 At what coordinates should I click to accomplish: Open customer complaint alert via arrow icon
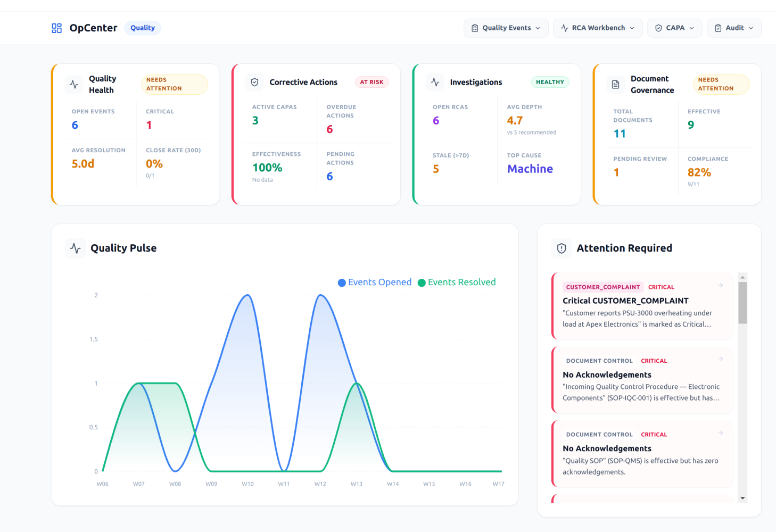point(720,286)
